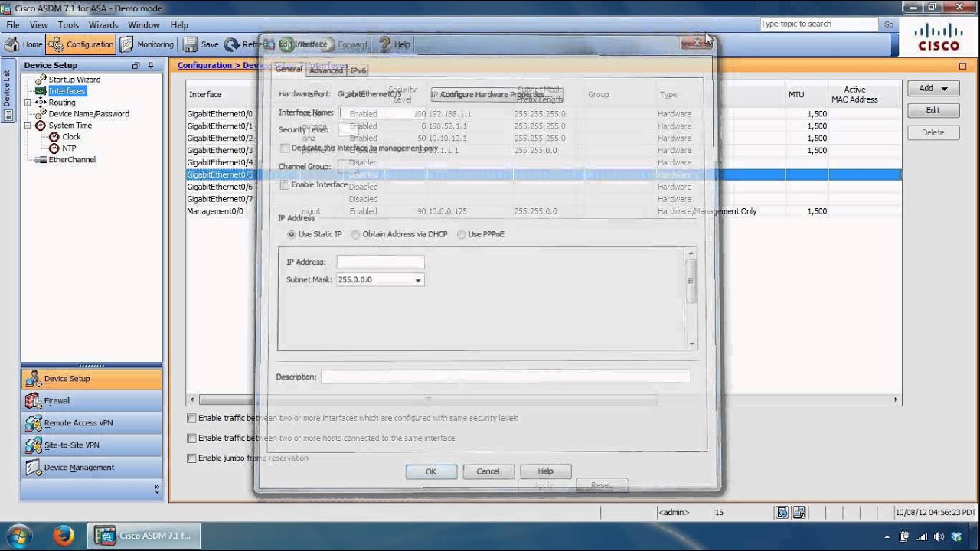Click the status bar network computers icon
Screen dimensions: 980x551
[799, 513]
